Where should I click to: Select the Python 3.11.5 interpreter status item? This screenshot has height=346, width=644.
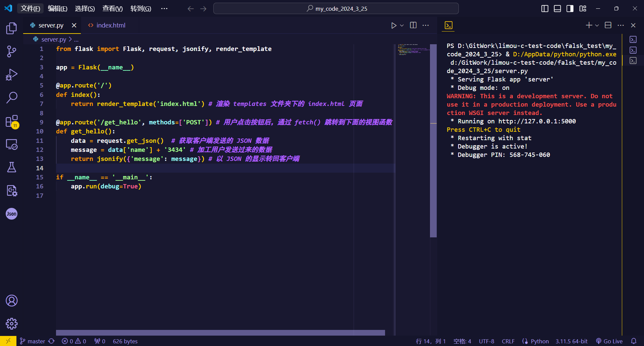pyautogui.click(x=571, y=341)
